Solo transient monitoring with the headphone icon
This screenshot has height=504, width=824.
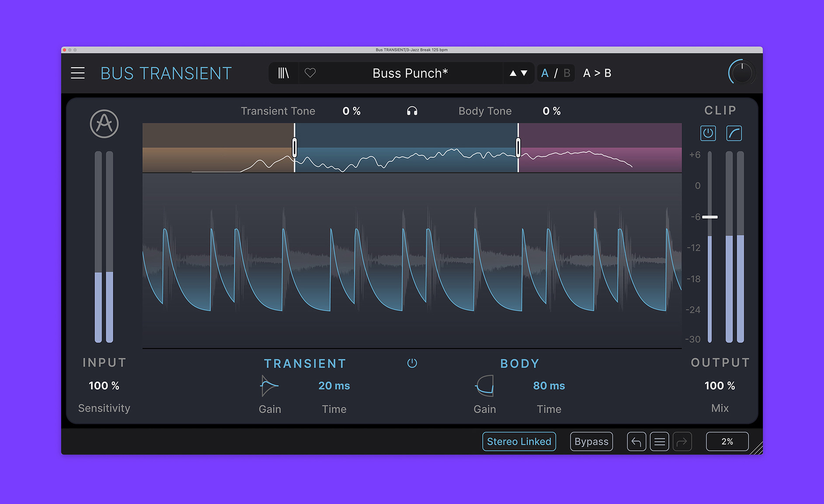click(x=411, y=111)
